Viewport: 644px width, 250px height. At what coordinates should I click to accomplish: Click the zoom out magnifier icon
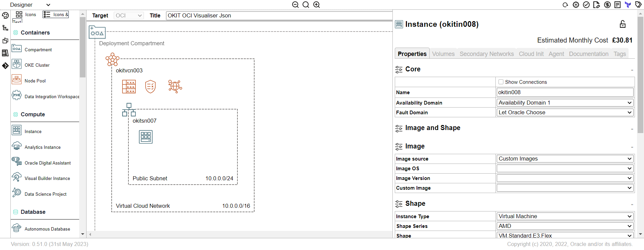pyautogui.click(x=296, y=5)
